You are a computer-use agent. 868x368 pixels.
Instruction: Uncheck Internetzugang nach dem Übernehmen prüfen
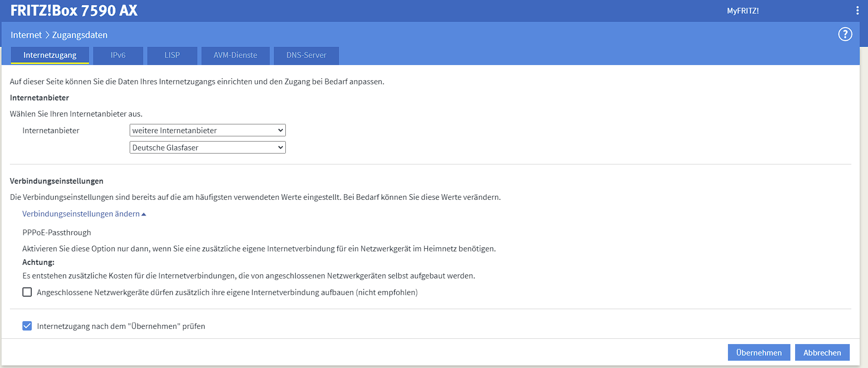point(27,326)
